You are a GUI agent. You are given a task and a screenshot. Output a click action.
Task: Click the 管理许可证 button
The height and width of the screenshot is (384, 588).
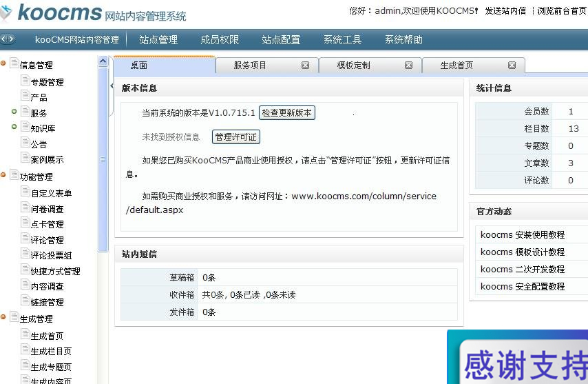(236, 137)
